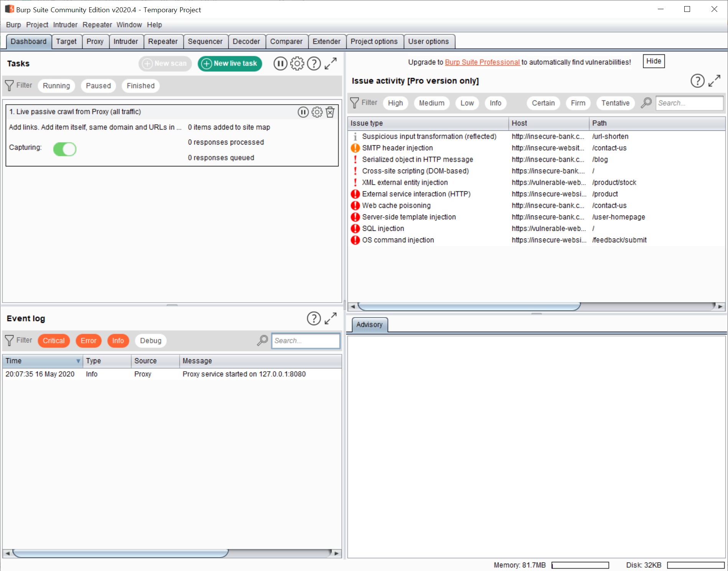Image resolution: width=728 pixels, height=571 pixels.
Task: Click the Burp Suite logo in title bar
Action: (9, 9)
